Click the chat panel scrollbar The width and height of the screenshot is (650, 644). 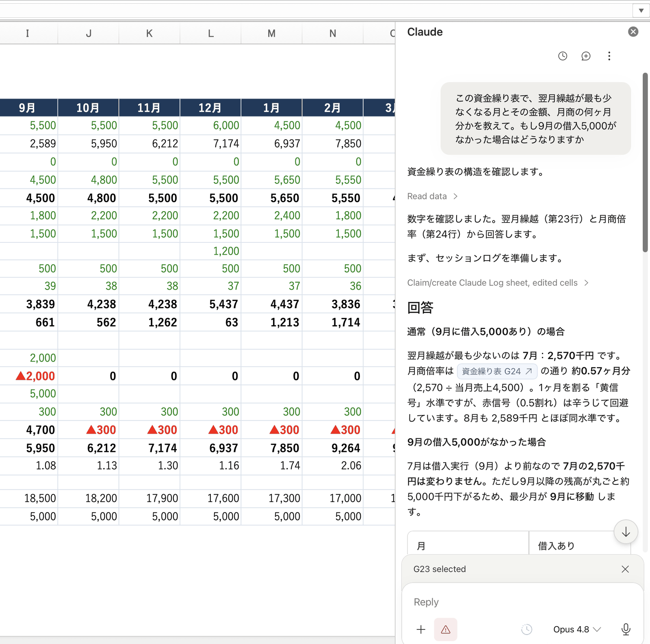tap(645, 162)
